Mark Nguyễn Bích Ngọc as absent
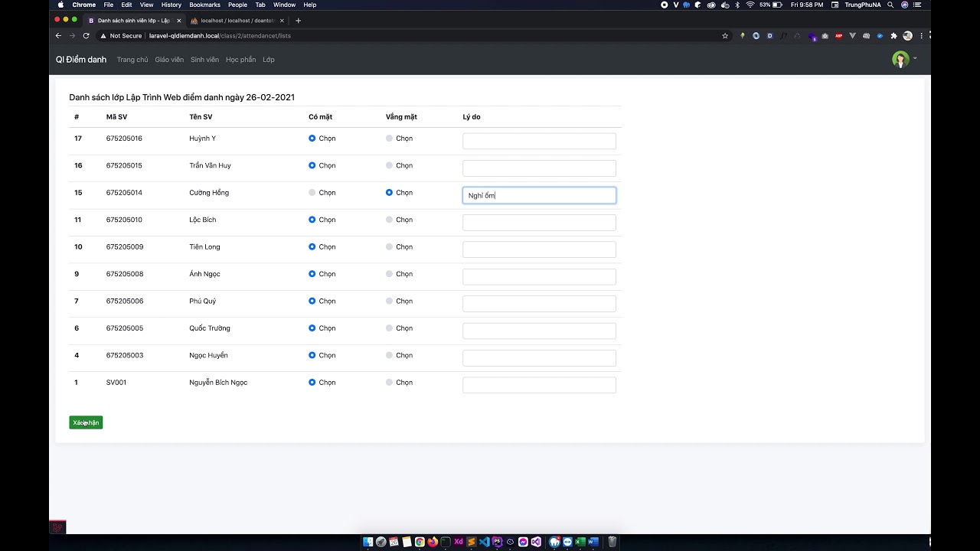Screen dimensions: 980x551 tap(389, 383)
